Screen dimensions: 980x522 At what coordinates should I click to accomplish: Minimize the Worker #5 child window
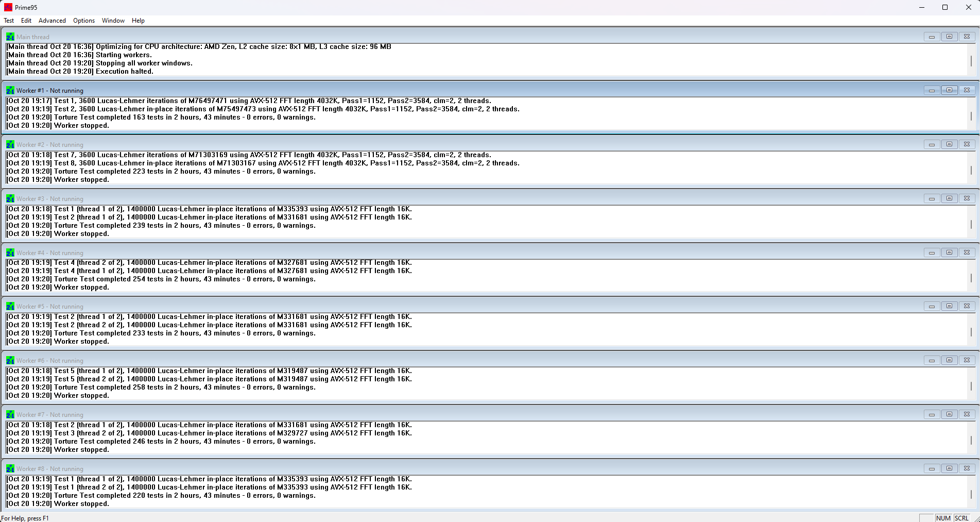932,306
